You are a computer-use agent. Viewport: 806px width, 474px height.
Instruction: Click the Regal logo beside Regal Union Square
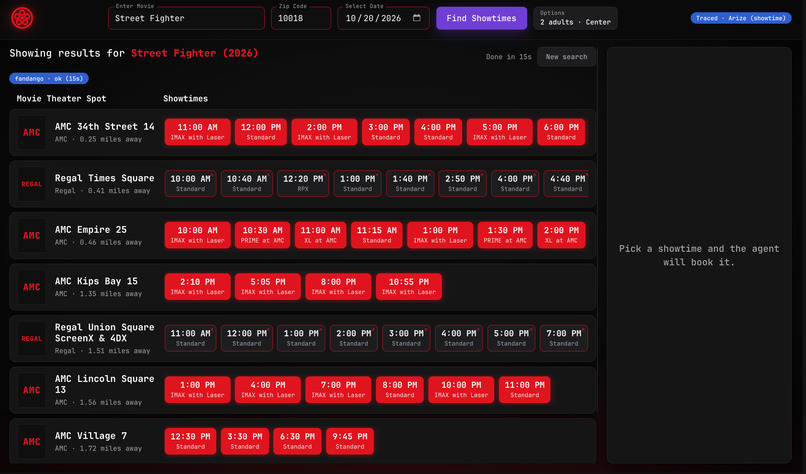tap(31, 339)
